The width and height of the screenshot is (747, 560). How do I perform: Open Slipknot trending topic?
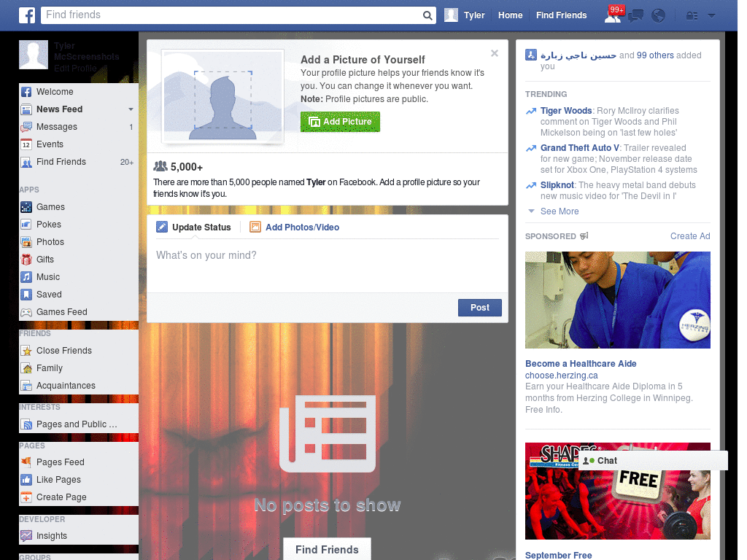[557, 184]
